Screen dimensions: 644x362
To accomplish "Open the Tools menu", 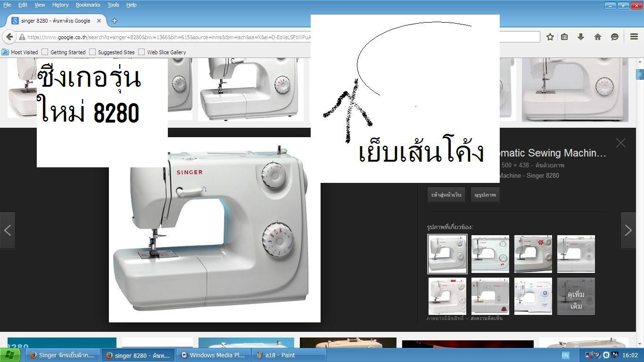I will pos(113,5).
